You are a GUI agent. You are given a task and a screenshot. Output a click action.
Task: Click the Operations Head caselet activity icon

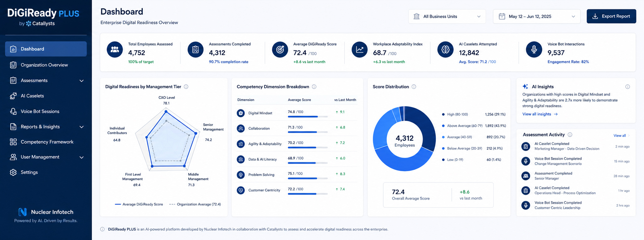(x=526, y=190)
